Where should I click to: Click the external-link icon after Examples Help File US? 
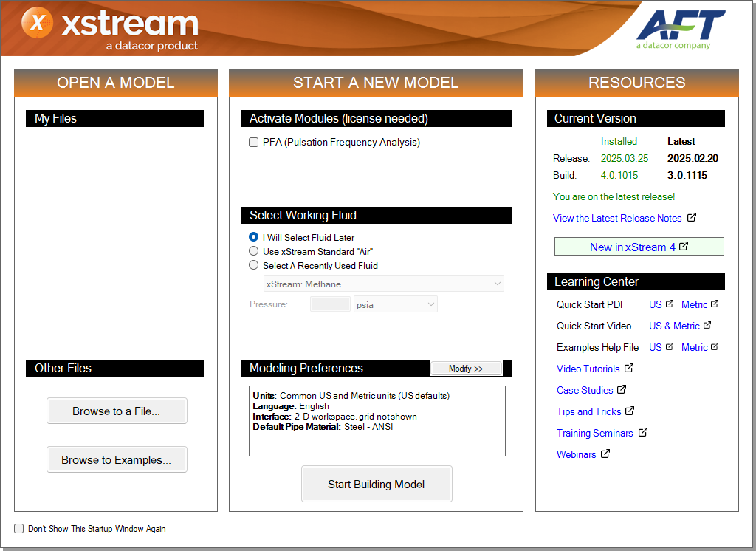[669, 347]
